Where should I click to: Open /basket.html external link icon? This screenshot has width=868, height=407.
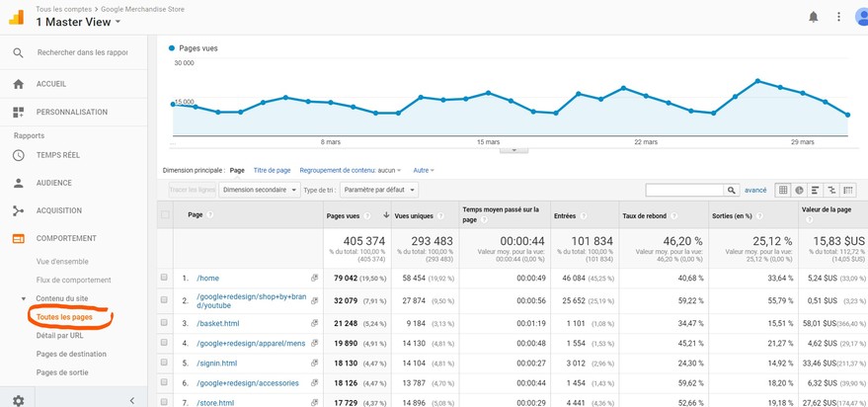click(314, 323)
